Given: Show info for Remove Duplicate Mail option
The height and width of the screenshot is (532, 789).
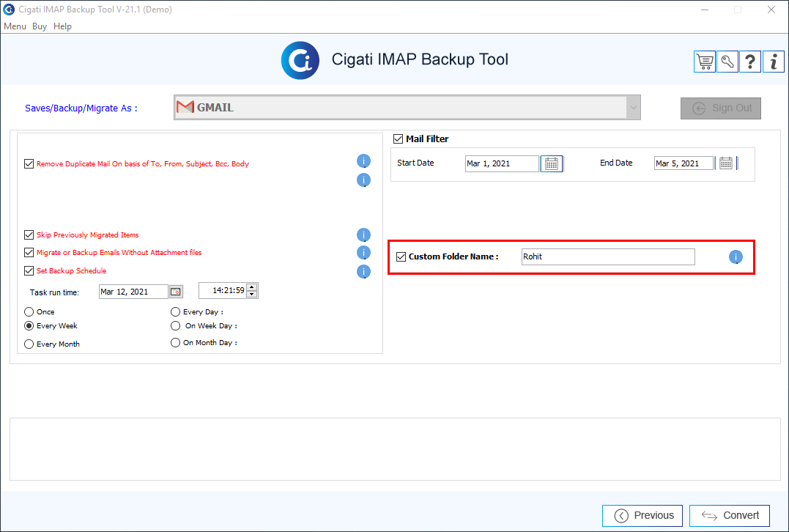Looking at the screenshot, I should click(364, 161).
